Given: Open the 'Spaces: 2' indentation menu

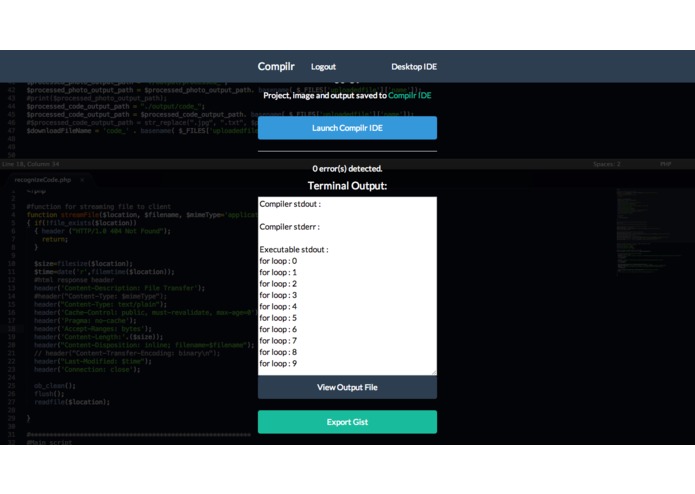Looking at the screenshot, I should coord(607,164).
